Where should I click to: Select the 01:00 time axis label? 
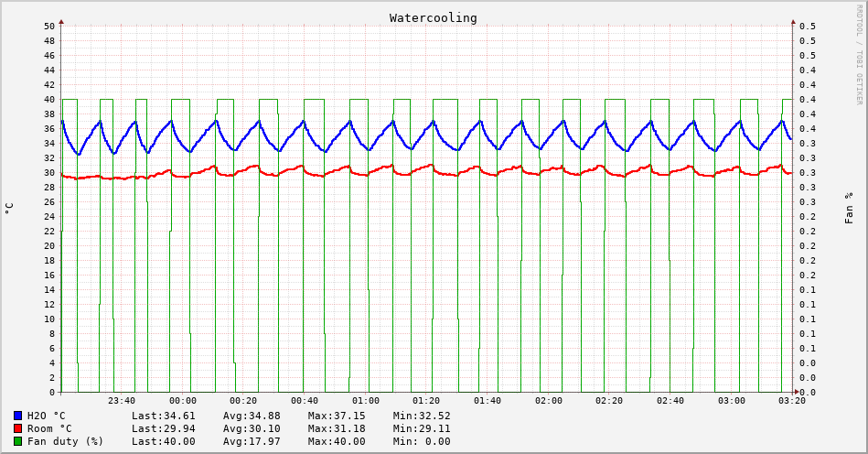click(x=366, y=400)
